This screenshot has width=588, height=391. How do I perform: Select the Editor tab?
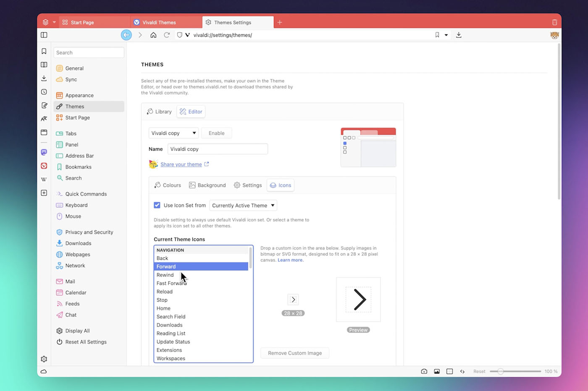191,112
